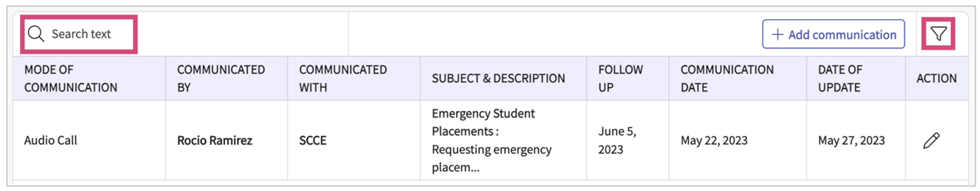This screenshot has height=191, width=980.
Task: Click the name Rocio Ramirez
Action: (215, 141)
